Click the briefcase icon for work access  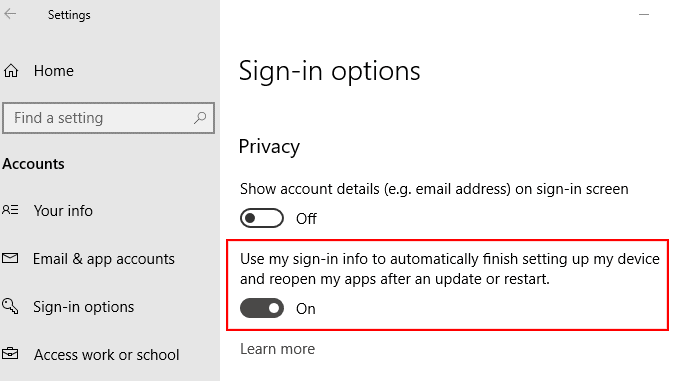(10, 354)
